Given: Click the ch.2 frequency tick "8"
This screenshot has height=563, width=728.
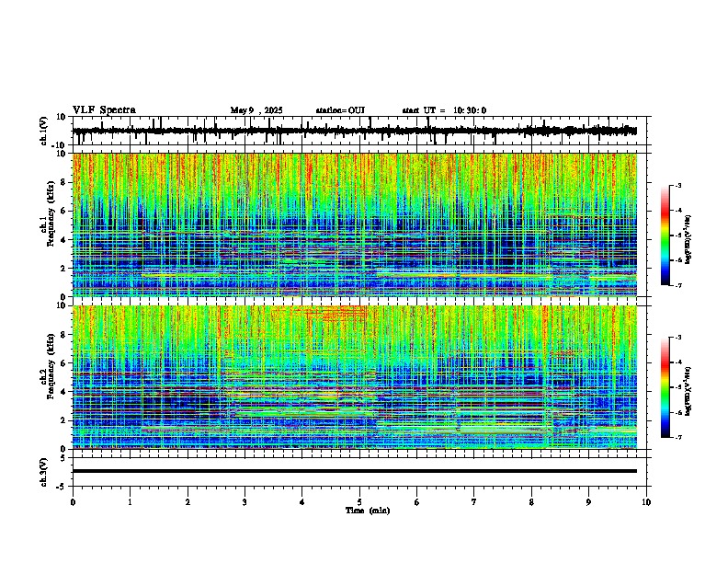Looking at the screenshot, I should tap(64, 335).
